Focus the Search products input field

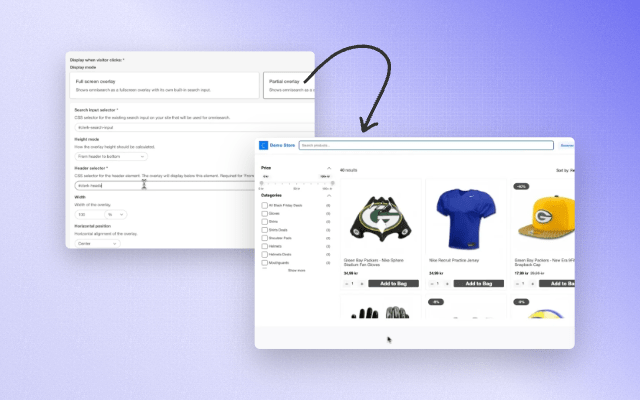[x=426, y=145]
